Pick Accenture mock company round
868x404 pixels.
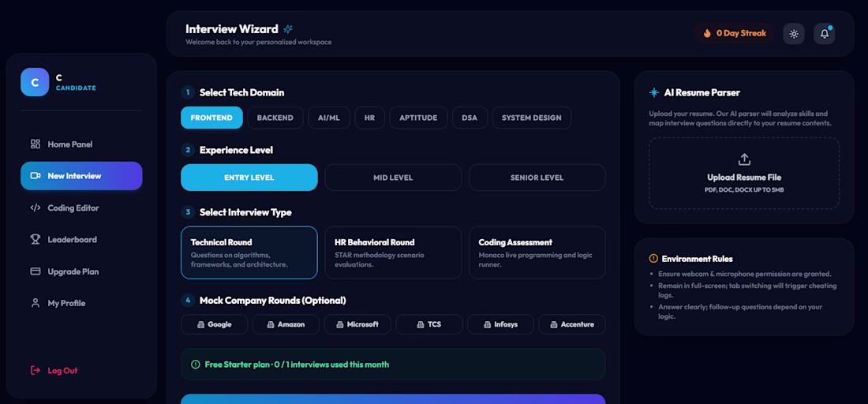[x=572, y=325]
